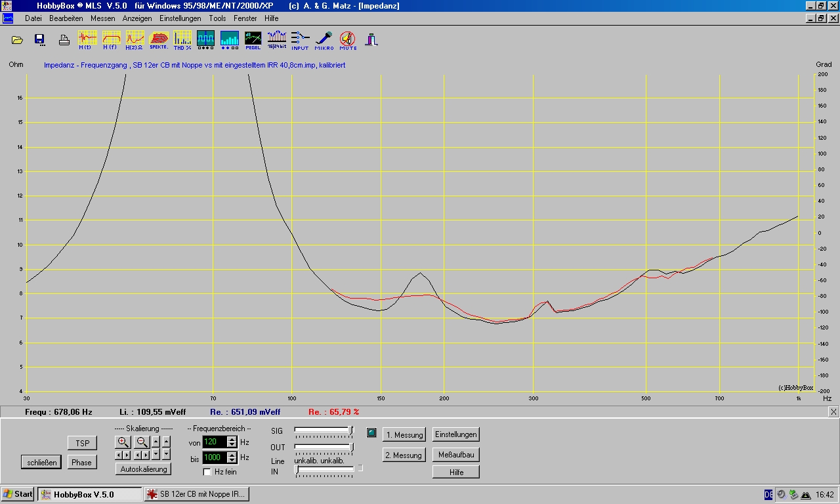Open the Messen menu
The width and height of the screenshot is (840, 504).
(x=102, y=18)
